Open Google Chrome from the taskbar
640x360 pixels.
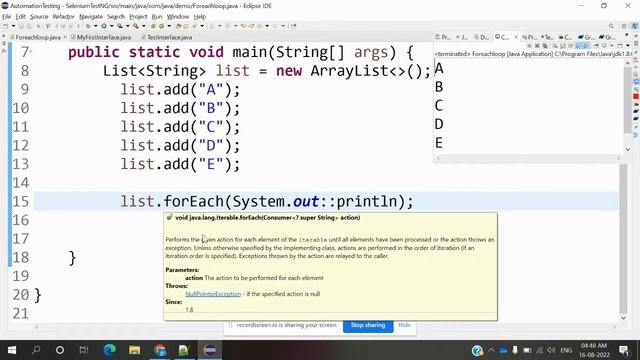click(x=160, y=350)
